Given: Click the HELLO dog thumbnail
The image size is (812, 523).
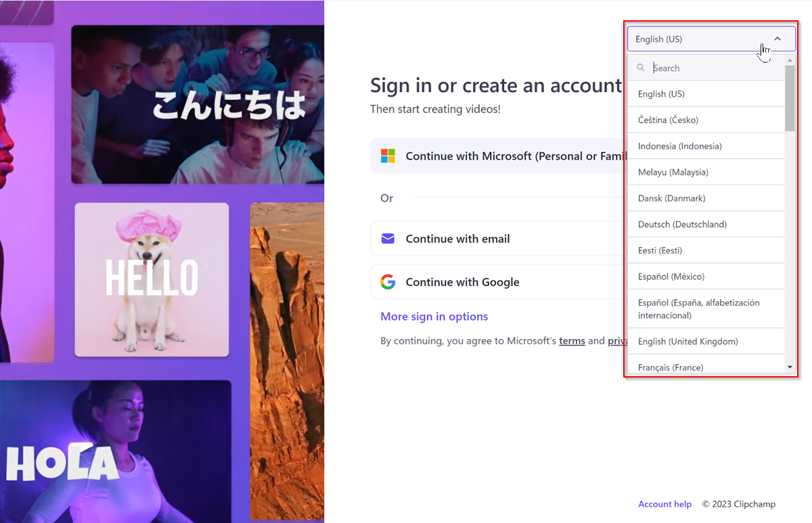Looking at the screenshot, I should [152, 279].
